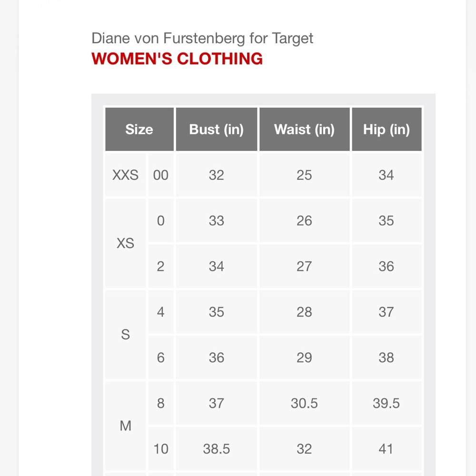Viewport: 476px width, 476px height.
Task: Click the S size label cell
Action: point(125,335)
